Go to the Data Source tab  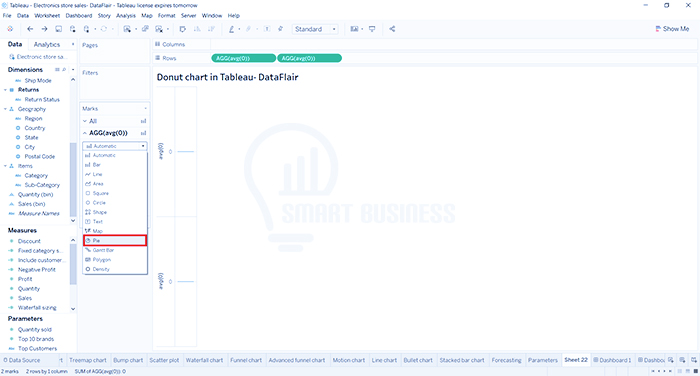(x=22, y=360)
